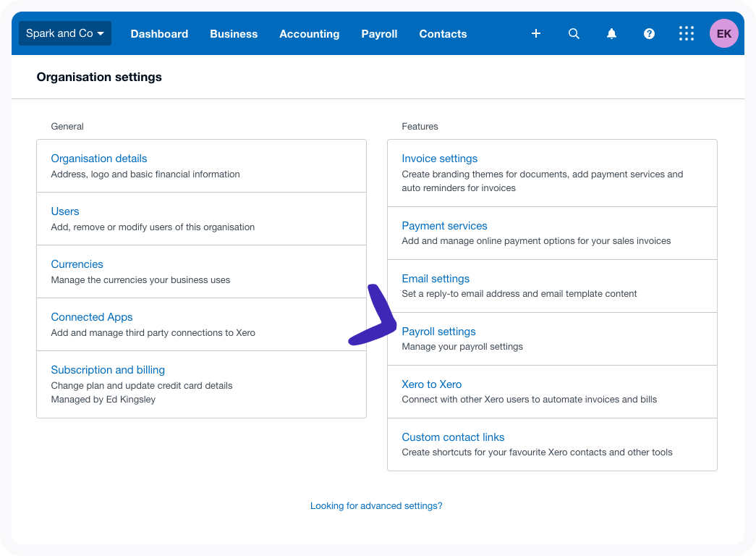Open the Accounting menu
756x556 pixels.
pyautogui.click(x=309, y=34)
